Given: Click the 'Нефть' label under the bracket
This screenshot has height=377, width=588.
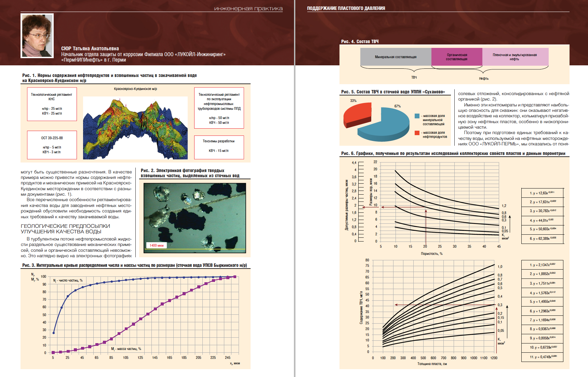Looking at the screenshot, I should coord(484,78).
